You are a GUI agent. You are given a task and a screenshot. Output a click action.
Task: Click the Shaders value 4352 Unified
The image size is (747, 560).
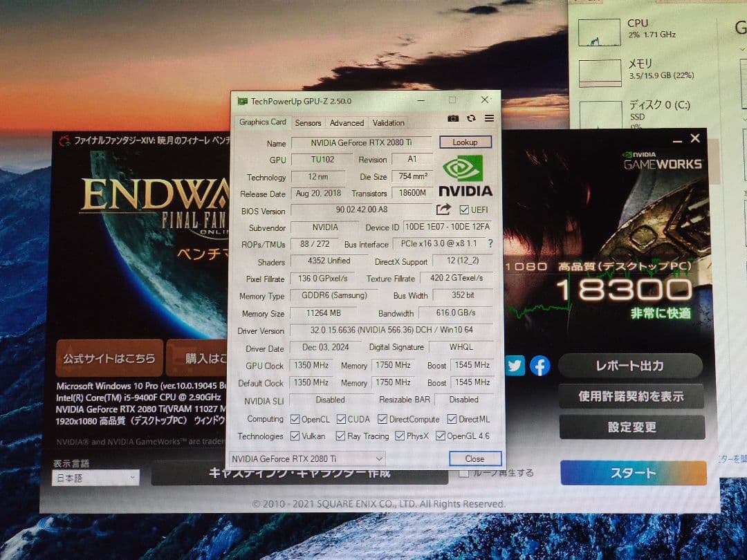point(329,261)
